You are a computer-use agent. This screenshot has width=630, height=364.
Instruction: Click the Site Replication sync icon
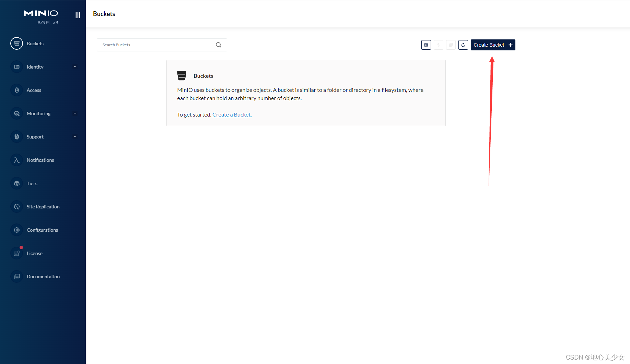point(16,207)
